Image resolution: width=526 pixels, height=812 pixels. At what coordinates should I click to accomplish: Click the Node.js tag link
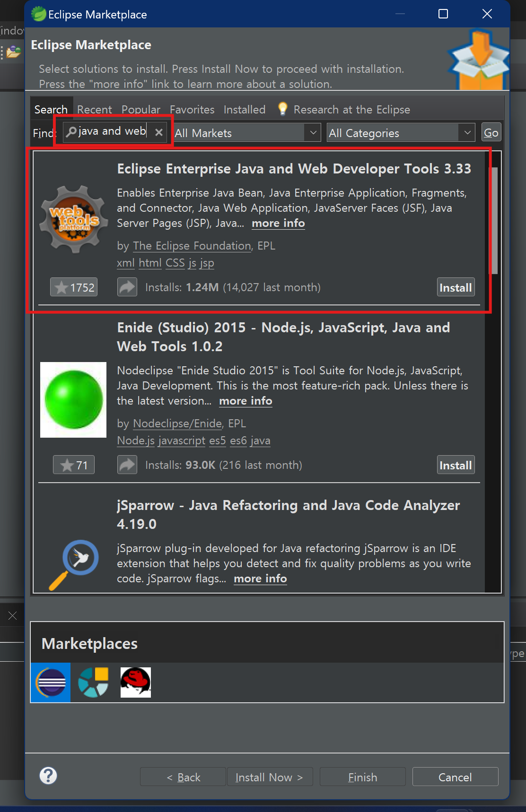[x=136, y=441]
